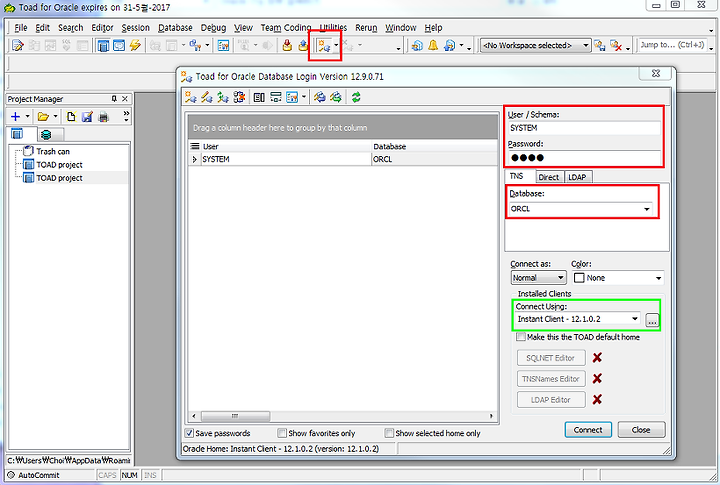720x485 pixels.
Task: Click the new connection icon in login dialog
Action: point(191,97)
